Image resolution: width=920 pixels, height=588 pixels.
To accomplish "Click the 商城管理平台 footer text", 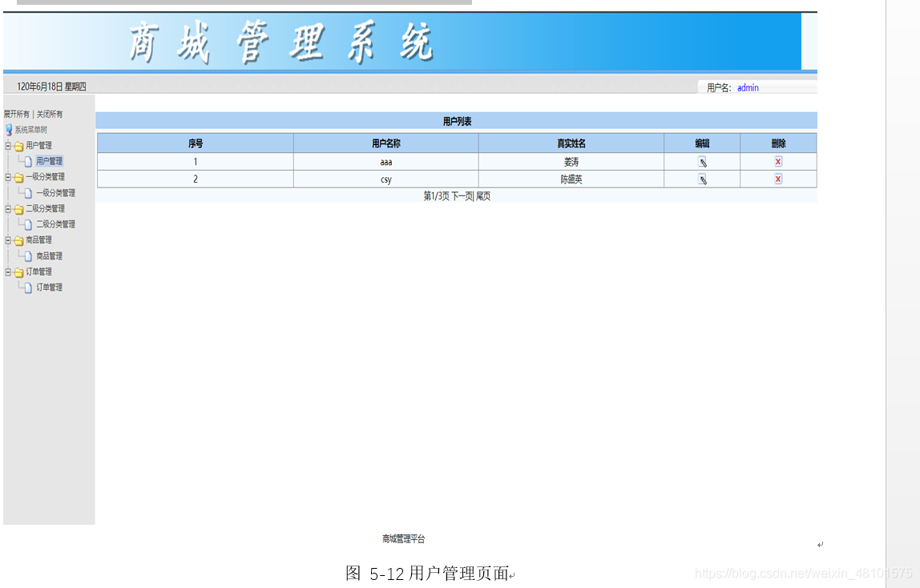I will (404, 539).
